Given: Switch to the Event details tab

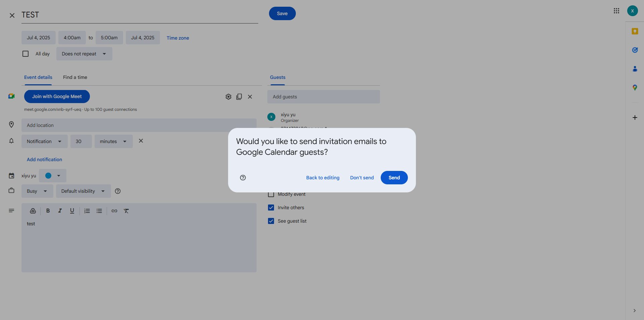Looking at the screenshot, I should [x=38, y=77].
